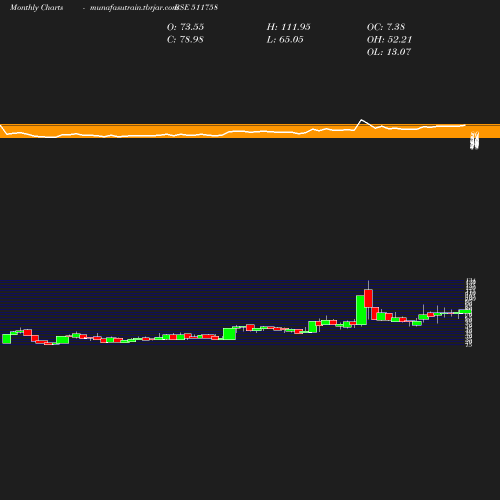Click the 'OH: 52.21' value

click(x=390, y=39)
